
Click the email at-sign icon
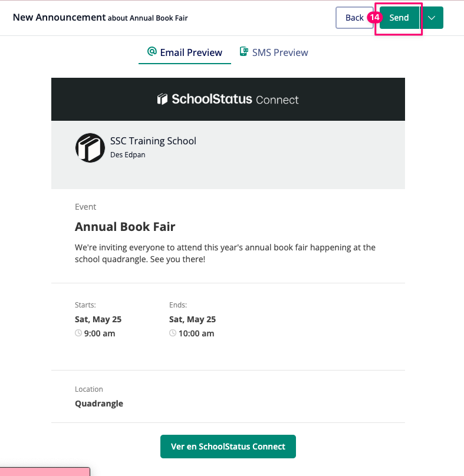click(152, 52)
